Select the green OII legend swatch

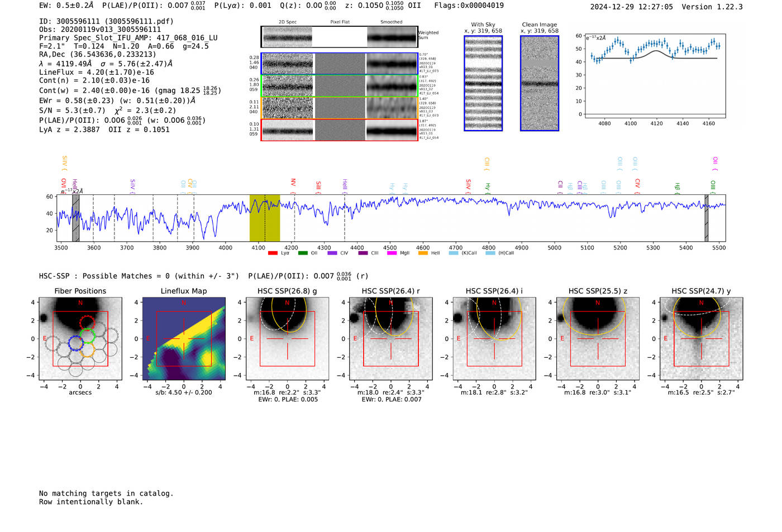303,253
